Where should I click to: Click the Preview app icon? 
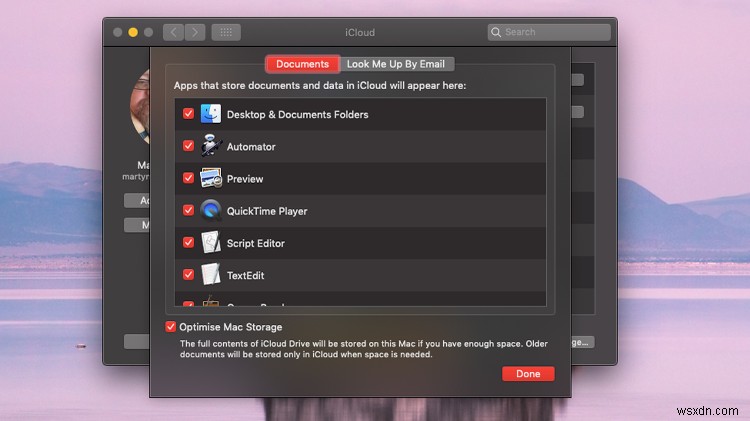coord(210,178)
